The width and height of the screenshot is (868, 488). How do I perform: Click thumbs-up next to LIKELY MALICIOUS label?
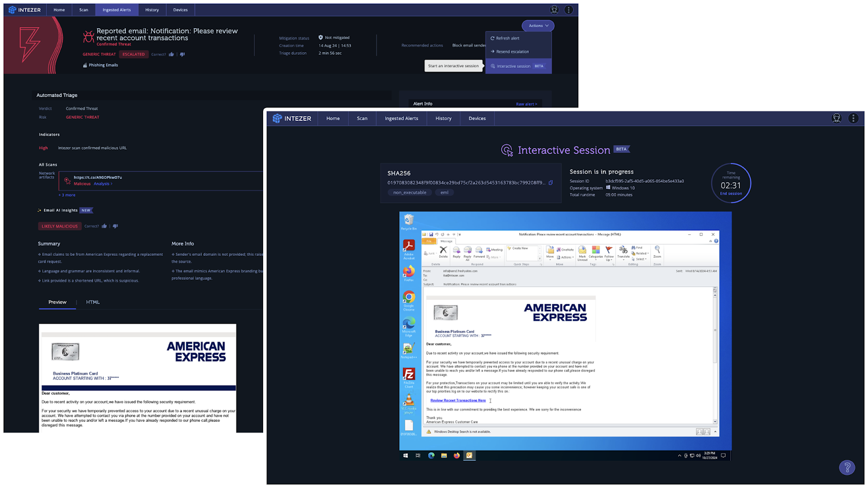[104, 226]
